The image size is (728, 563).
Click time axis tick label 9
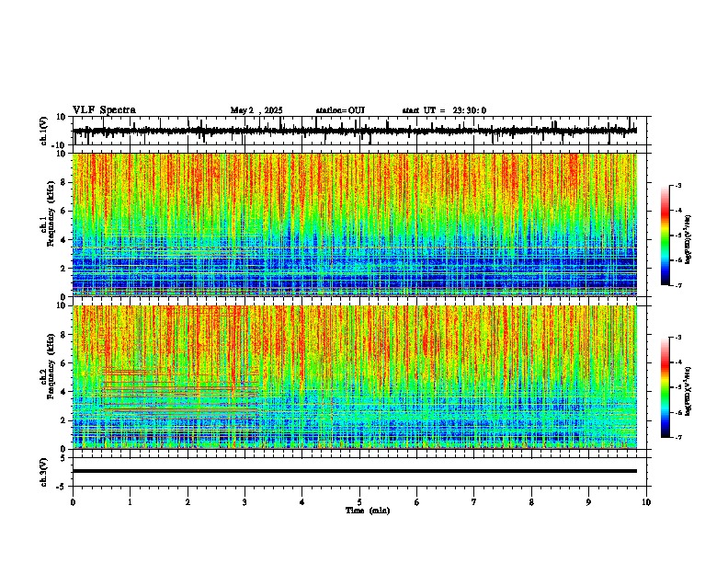pyautogui.click(x=588, y=502)
